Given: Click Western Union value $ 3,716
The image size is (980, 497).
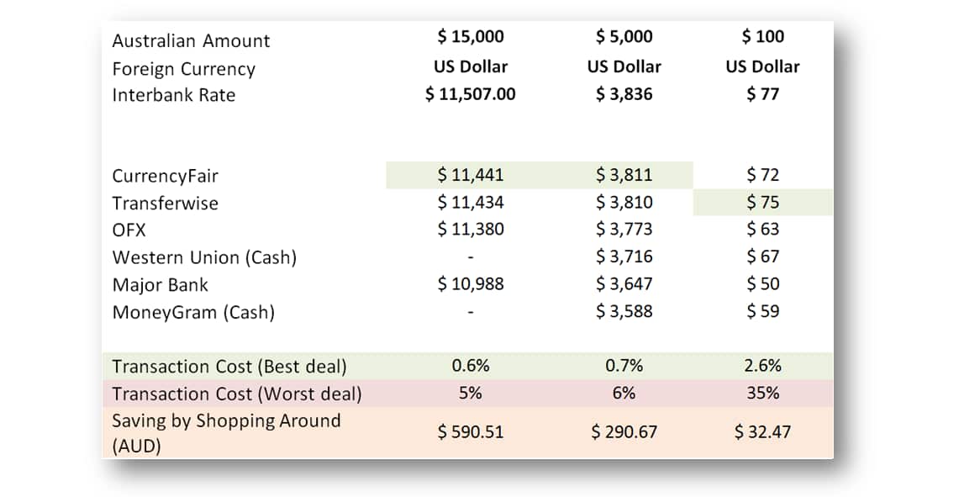Looking at the screenshot, I should [x=624, y=257].
